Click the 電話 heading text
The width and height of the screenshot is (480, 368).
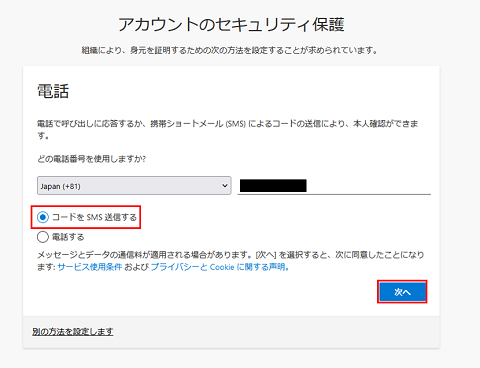point(53,91)
